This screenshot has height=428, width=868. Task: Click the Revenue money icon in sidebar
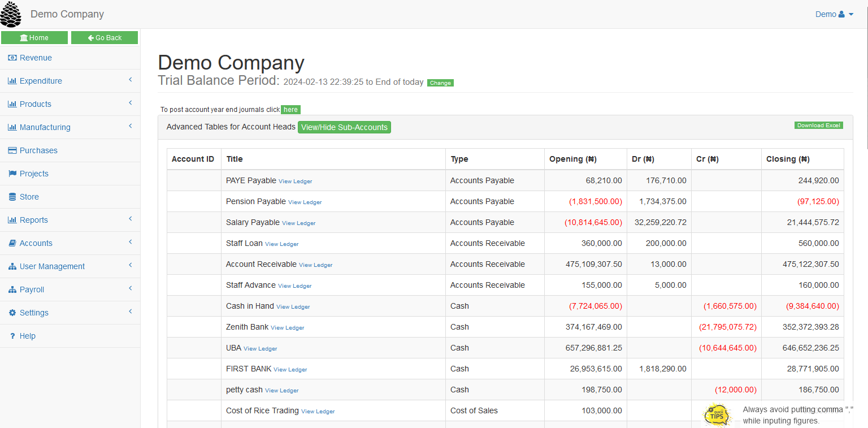pyautogui.click(x=12, y=58)
